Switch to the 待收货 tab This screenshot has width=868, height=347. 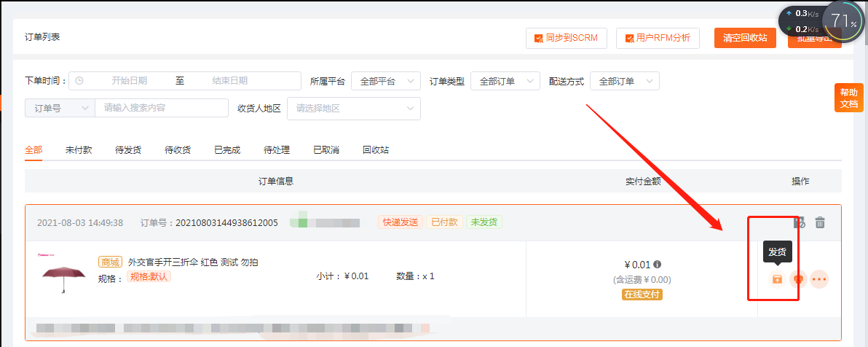[x=178, y=149]
